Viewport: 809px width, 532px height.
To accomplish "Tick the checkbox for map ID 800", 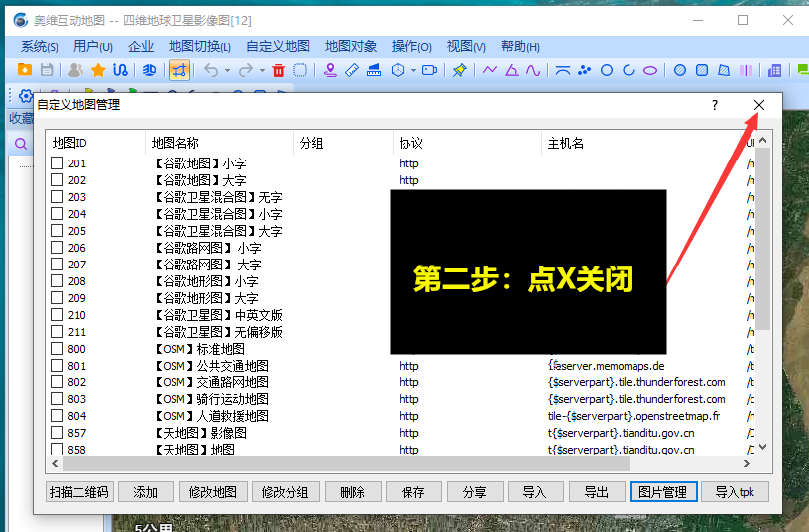I will click(x=58, y=349).
